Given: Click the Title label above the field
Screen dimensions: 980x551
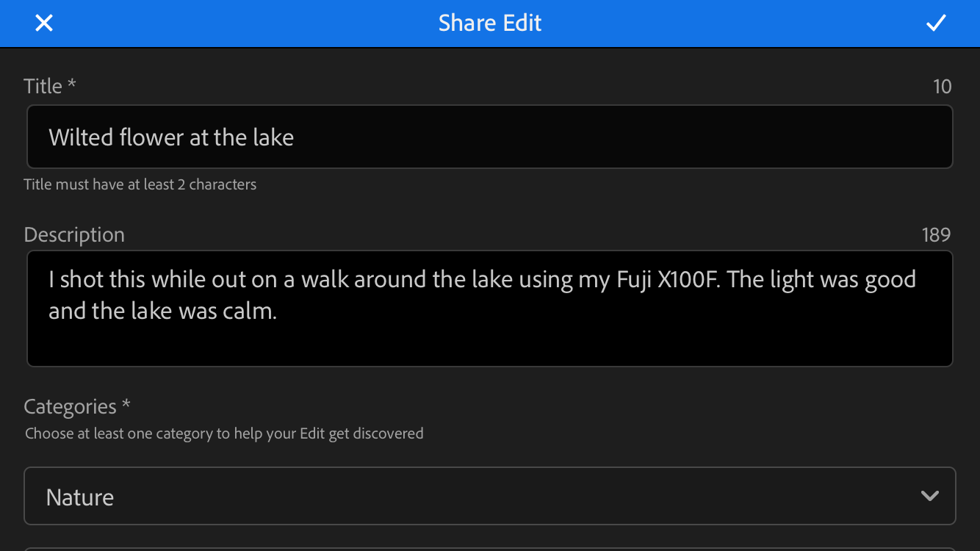Looking at the screenshot, I should click(x=49, y=86).
